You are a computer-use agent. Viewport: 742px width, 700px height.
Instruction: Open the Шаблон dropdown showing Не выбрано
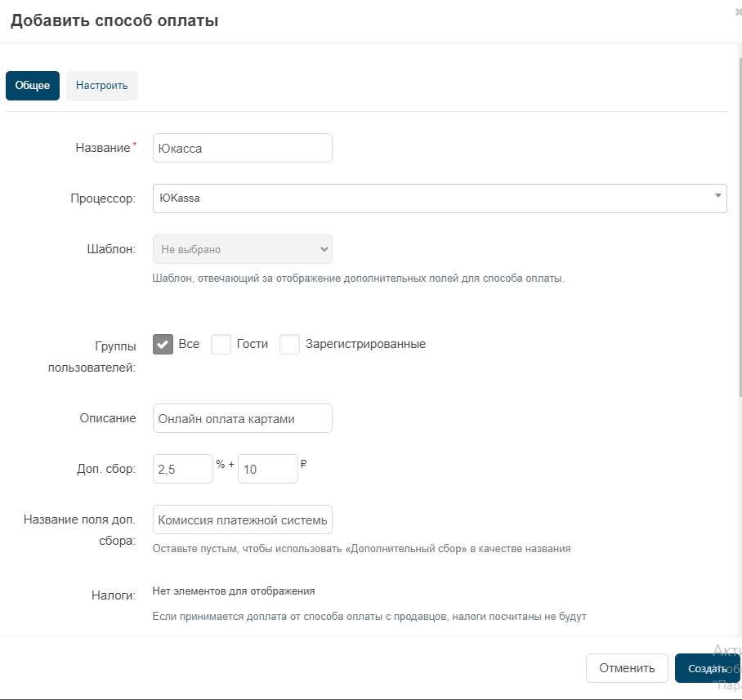[242, 249]
